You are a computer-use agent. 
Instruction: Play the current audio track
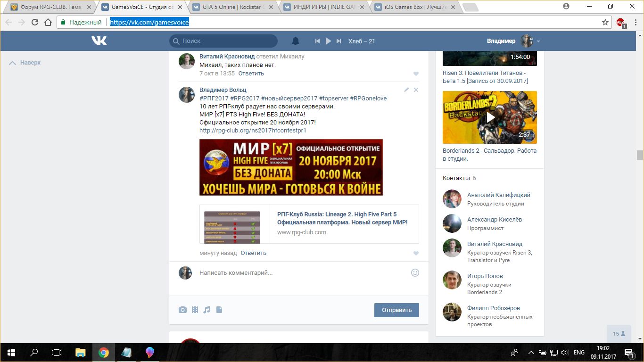(x=329, y=41)
